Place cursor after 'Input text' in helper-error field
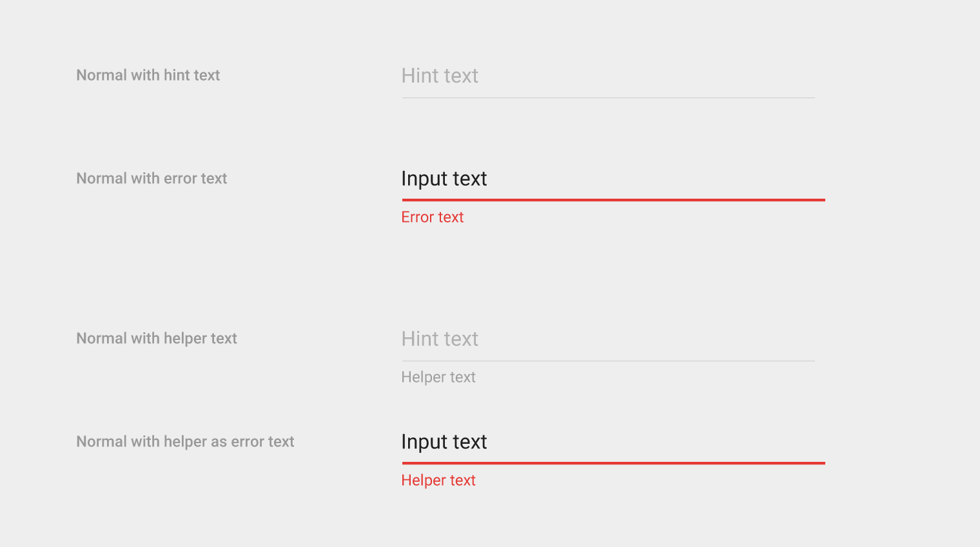Image resolution: width=980 pixels, height=547 pixels. pos(489,442)
